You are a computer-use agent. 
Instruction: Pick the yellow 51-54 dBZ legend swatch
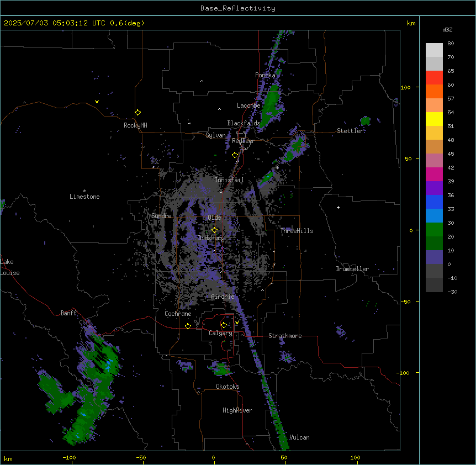(x=434, y=119)
